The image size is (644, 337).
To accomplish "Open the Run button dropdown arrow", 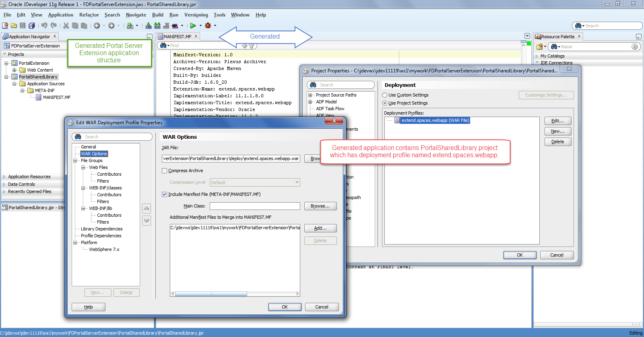I will tap(200, 25).
